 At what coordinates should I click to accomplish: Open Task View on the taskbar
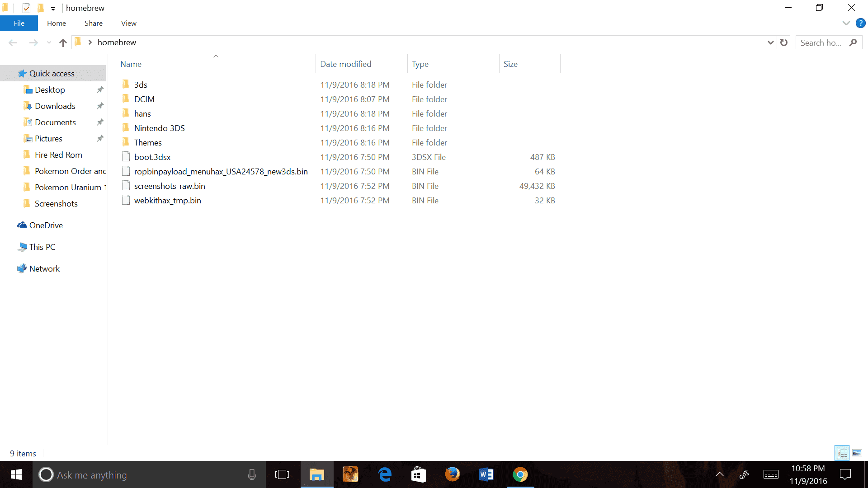[282, 474]
